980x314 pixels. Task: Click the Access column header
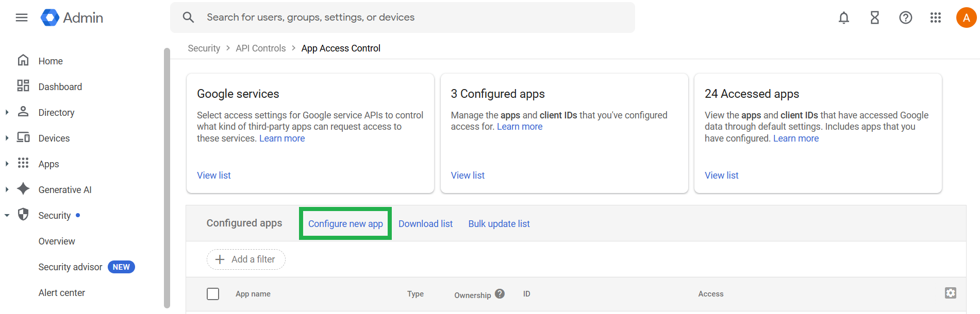pyautogui.click(x=711, y=294)
